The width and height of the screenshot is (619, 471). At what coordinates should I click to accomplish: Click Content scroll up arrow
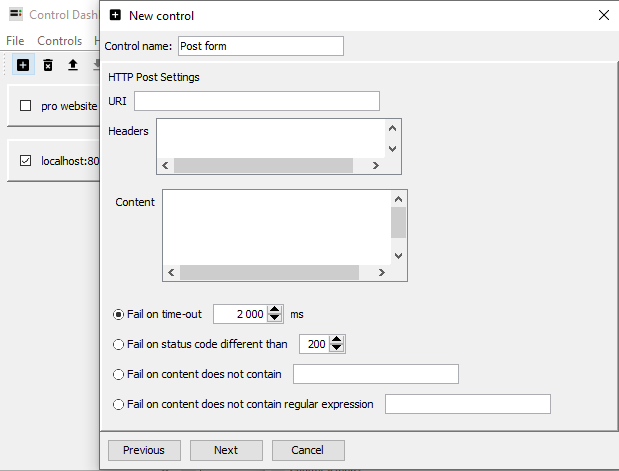pyautogui.click(x=398, y=199)
